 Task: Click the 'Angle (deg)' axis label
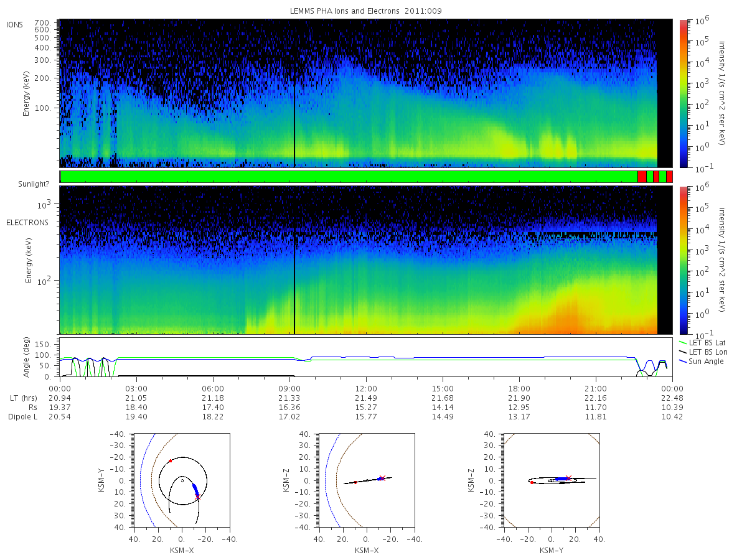tap(27, 358)
